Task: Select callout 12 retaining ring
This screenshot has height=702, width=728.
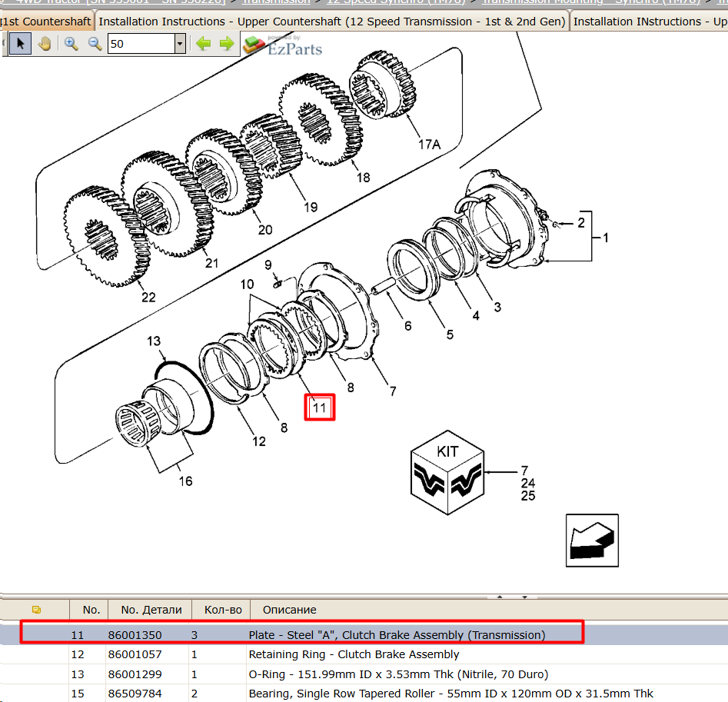Action: [259, 441]
